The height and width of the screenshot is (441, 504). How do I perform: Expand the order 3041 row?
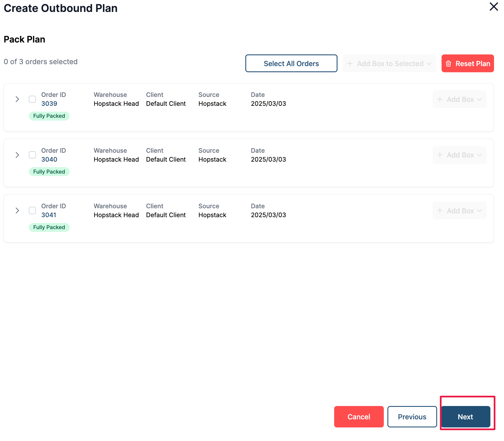coord(17,211)
